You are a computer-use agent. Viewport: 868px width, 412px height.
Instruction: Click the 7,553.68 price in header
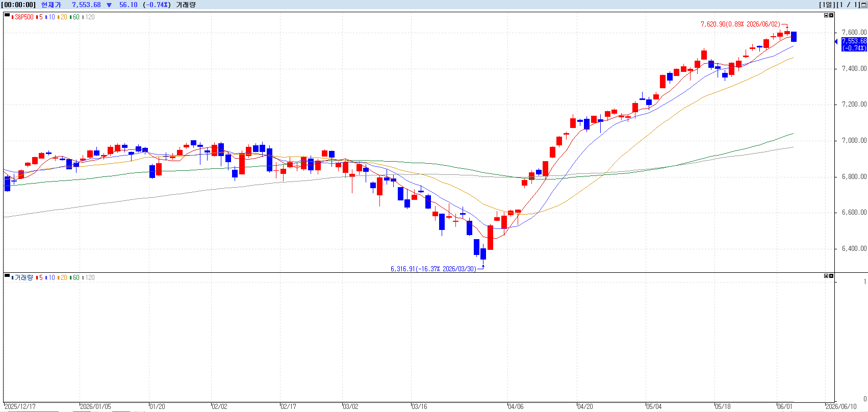[86, 5]
